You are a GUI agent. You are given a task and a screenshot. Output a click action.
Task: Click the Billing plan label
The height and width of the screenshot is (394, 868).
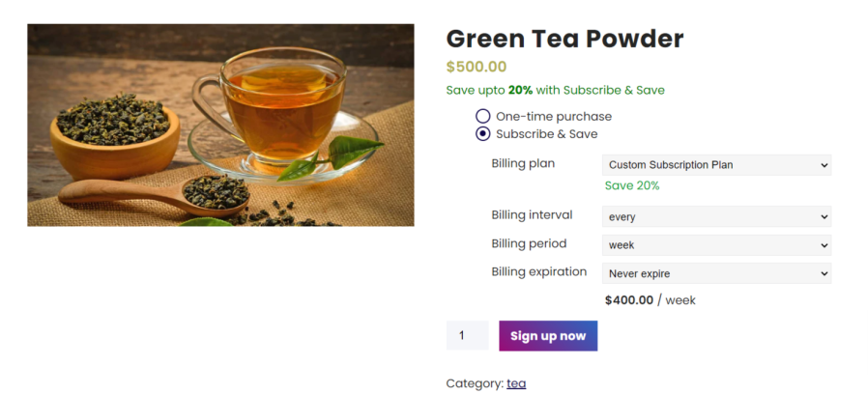tap(523, 163)
